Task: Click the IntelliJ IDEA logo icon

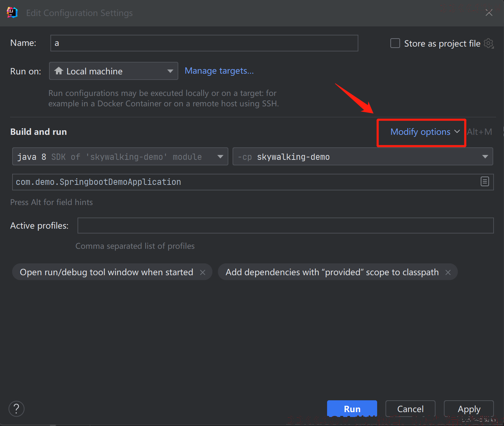Action: pos(12,13)
